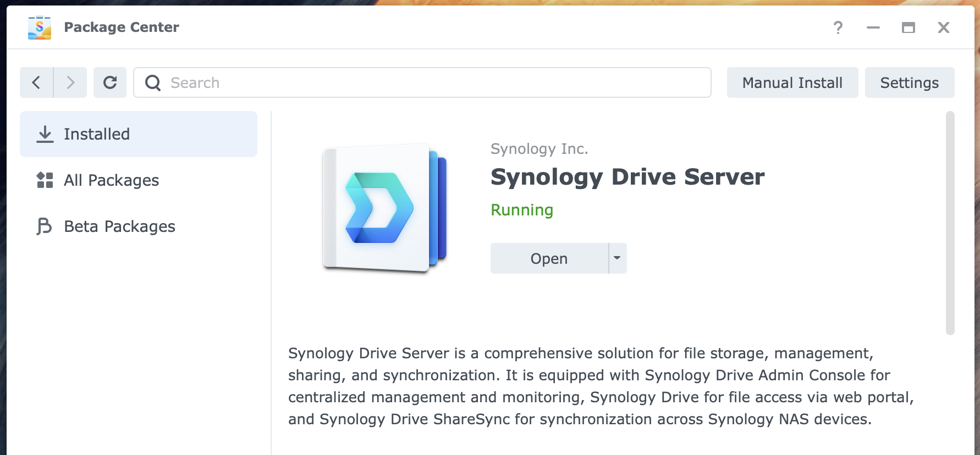The image size is (980, 455).
Task: Click the Running status text
Action: 522,210
